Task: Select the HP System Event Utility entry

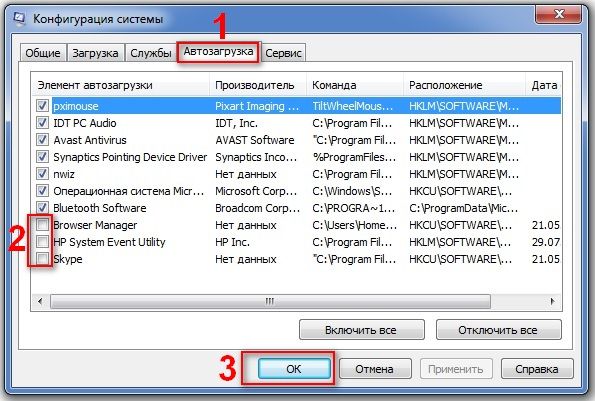Action: 109,242
